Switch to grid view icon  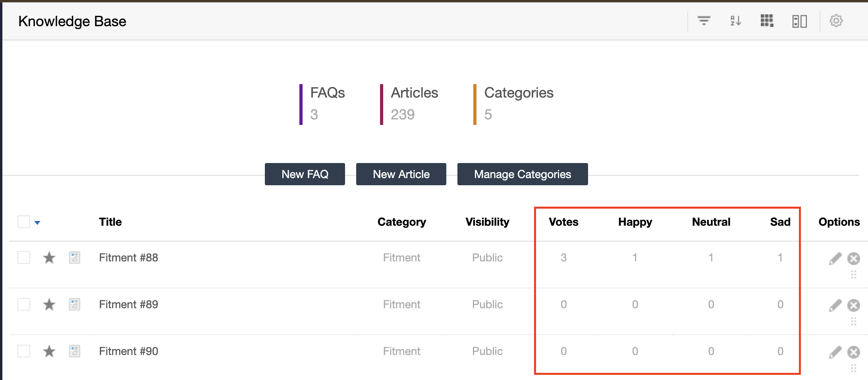tap(767, 21)
